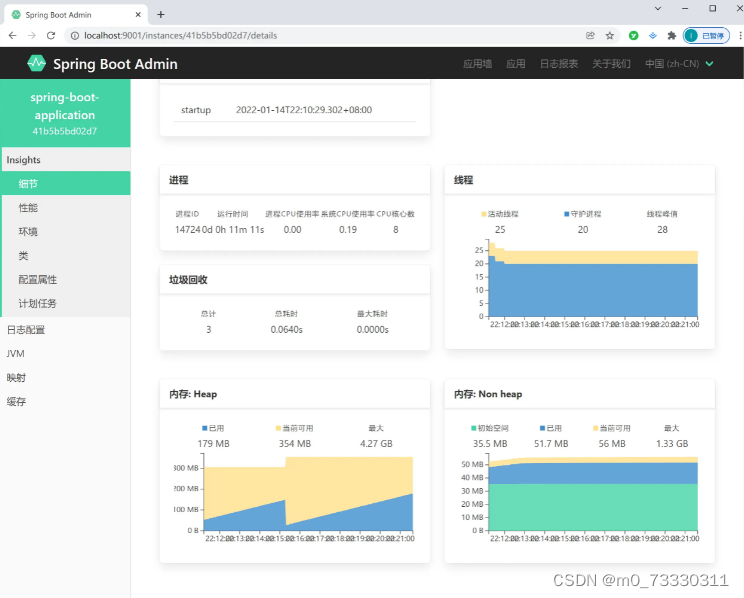Select 细节 in the sidebar
This screenshot has width=744, height=598.
point(66,183)
